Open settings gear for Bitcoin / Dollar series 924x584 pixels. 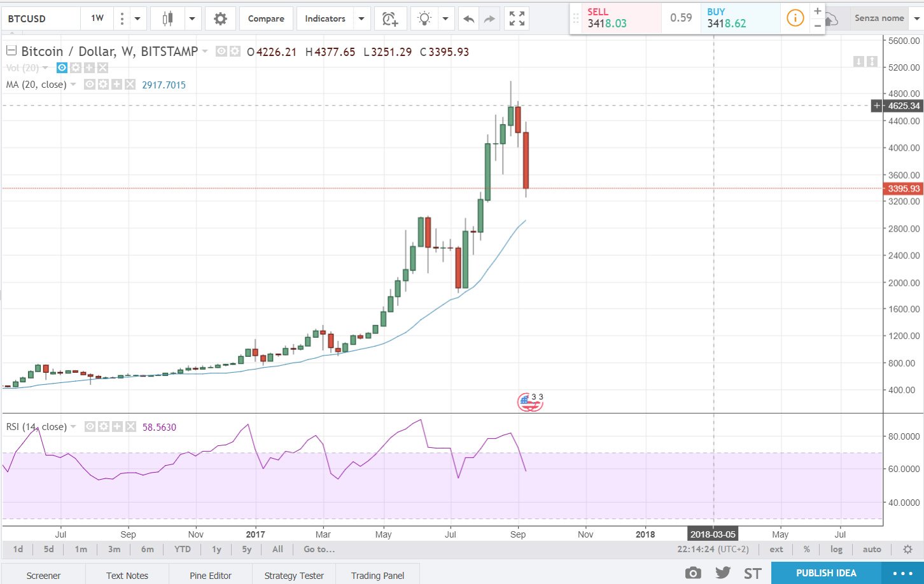[235, 52]
